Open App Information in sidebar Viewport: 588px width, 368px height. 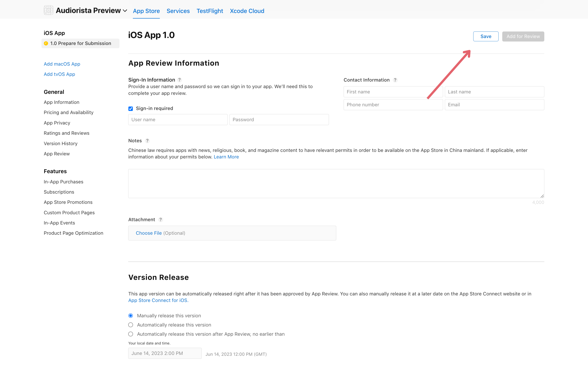61,102
